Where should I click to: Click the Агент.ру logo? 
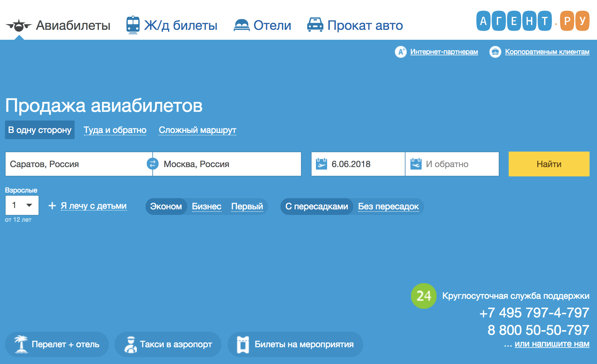pyautogui.click(x=533, y=21)
